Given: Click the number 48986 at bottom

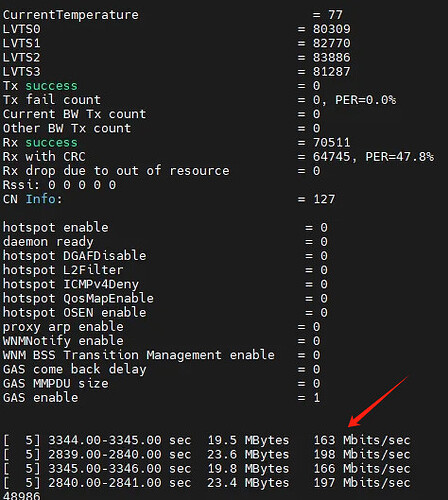Looking at the screenshot, I should pyautogui.click(x=21, y=496).
